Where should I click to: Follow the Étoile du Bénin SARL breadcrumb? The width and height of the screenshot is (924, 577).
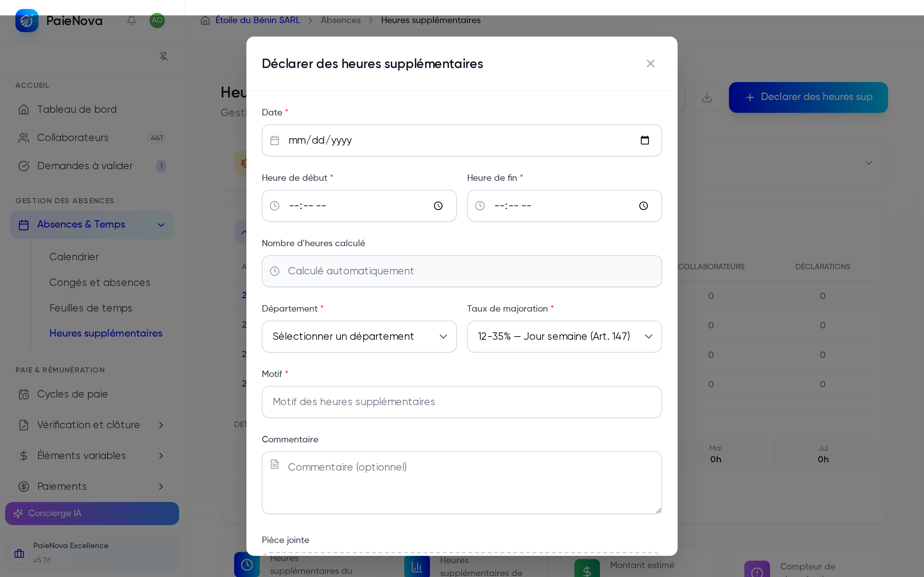(258, 20)
